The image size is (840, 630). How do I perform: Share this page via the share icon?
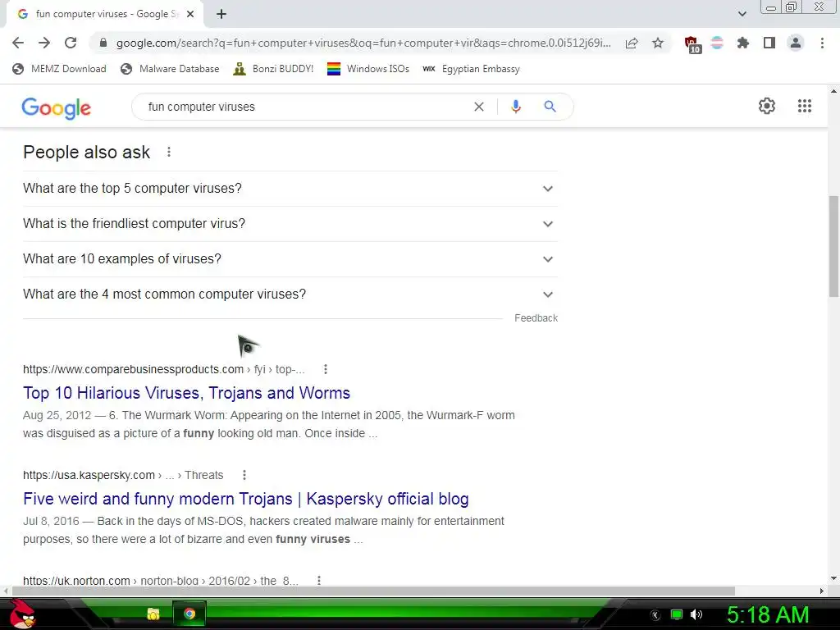[x=632, y=43]
